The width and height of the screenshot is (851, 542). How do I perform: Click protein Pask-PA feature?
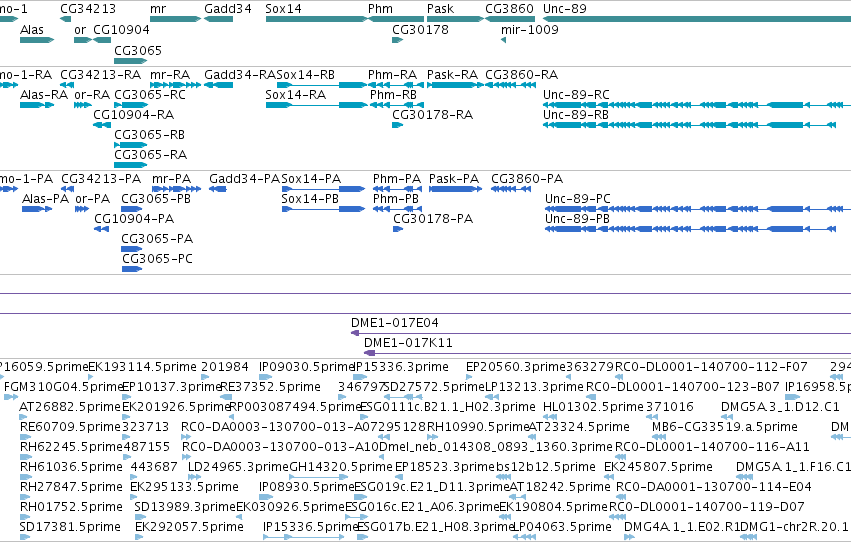pyautogui.click(x=455, y=189)
